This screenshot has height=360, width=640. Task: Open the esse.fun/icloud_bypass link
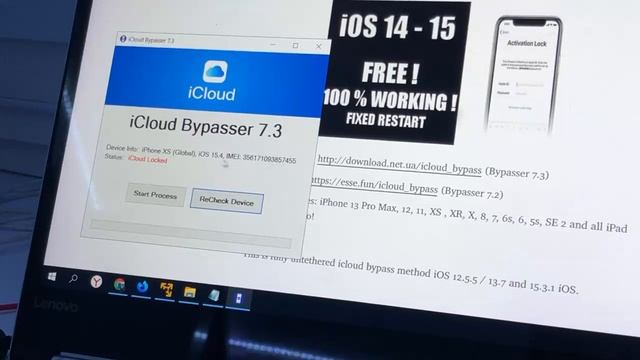point(374,185)
